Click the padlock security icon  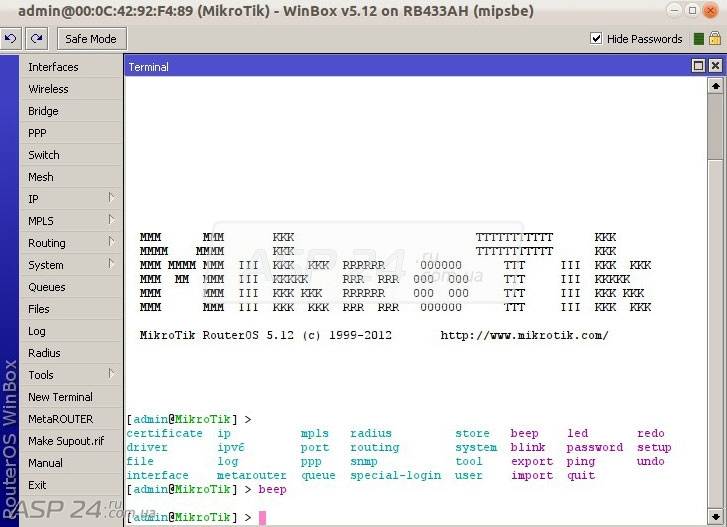click(x=714, y=38)
